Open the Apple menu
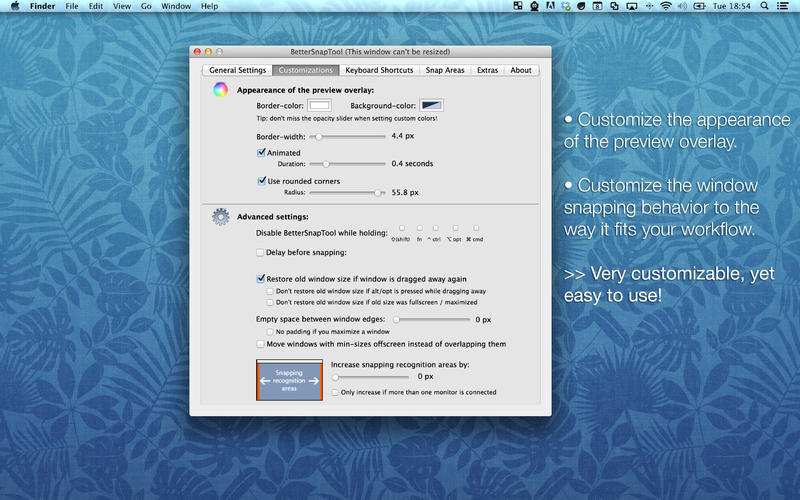The height and width of the screenshot is (500, 800). click(x=15, y=6)
